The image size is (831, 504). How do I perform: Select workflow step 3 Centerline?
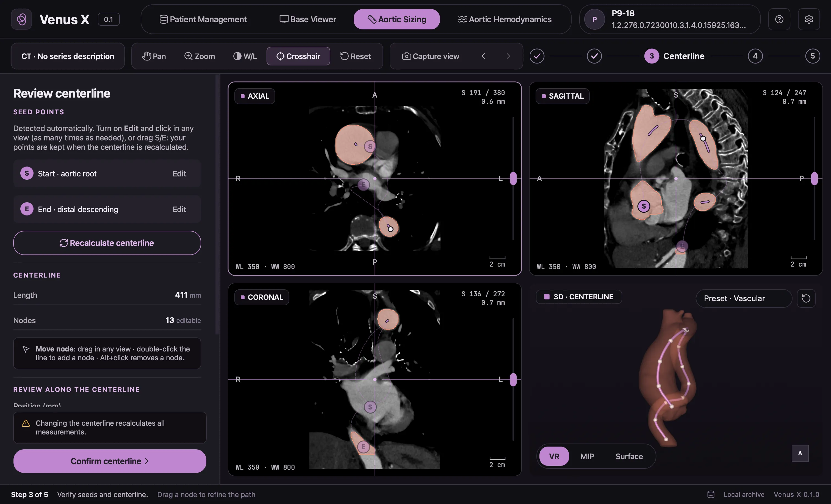pos(674,56)
